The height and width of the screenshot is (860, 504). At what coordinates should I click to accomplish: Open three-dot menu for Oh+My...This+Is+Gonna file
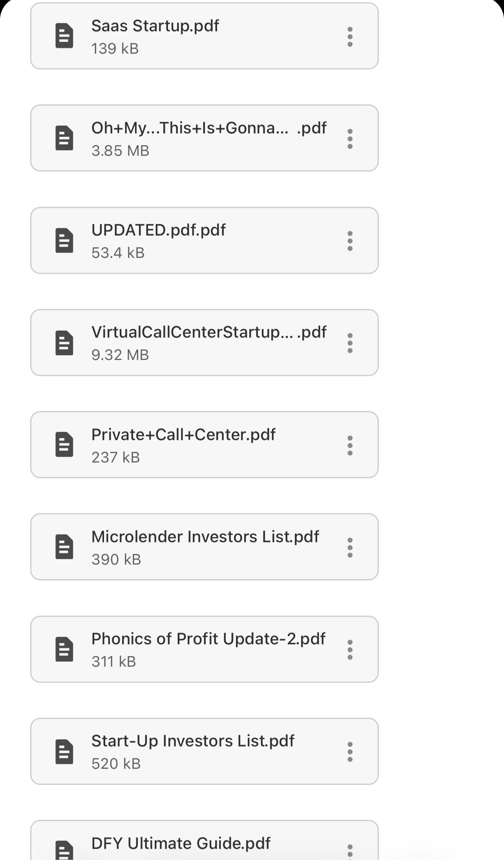point(350,139)
